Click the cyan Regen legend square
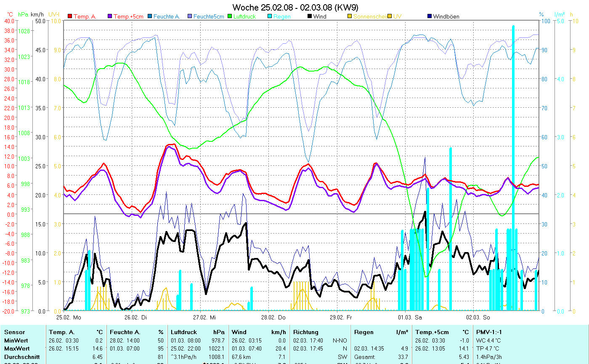 270,16
